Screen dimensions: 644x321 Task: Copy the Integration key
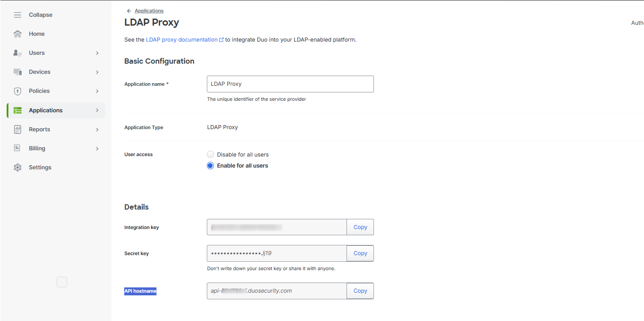point(360,227)
